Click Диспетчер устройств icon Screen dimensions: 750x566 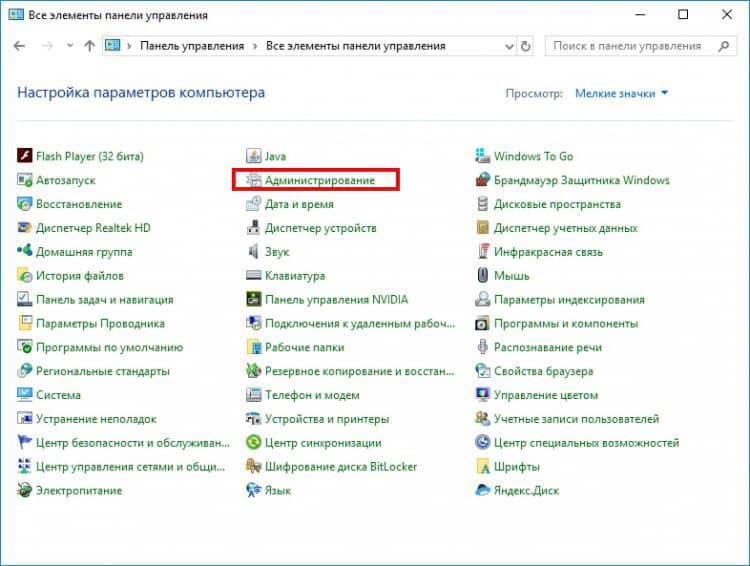(x=253, y=228)
